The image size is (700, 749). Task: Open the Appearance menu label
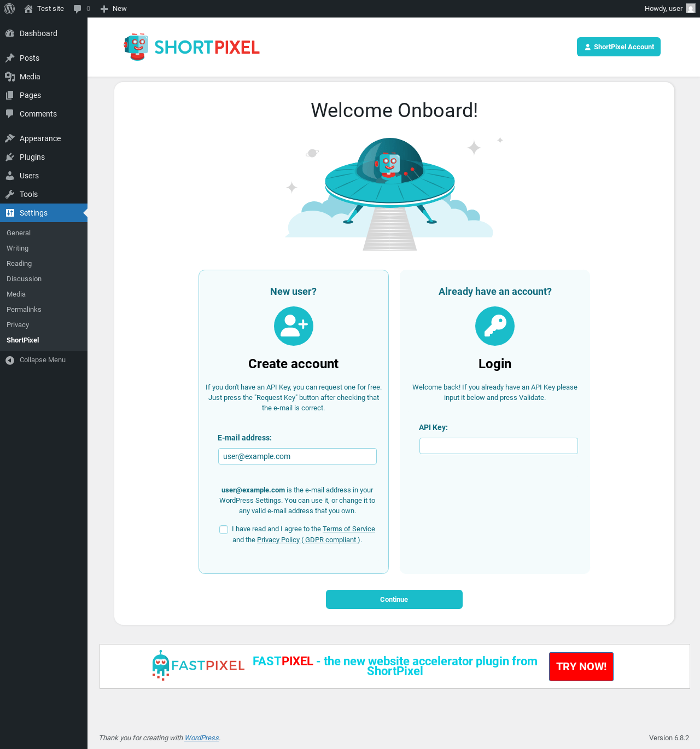pos(40,138)
